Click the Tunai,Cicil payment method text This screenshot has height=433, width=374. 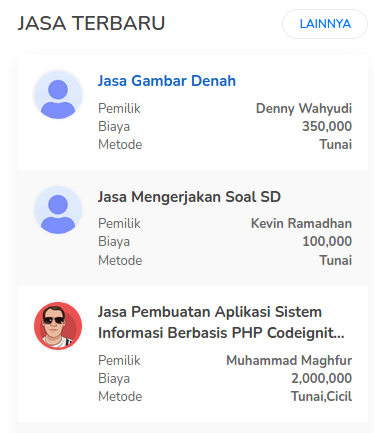point(321,397)
